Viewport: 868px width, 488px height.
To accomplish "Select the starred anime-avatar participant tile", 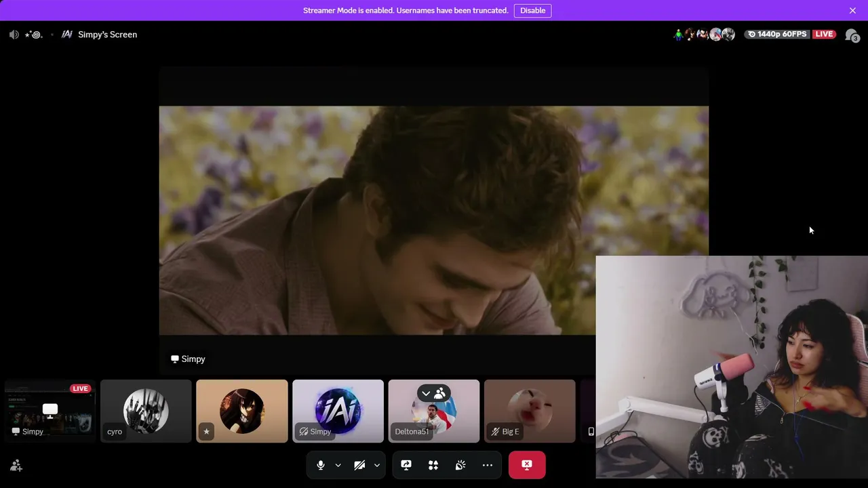I will (x=242, y=411).
